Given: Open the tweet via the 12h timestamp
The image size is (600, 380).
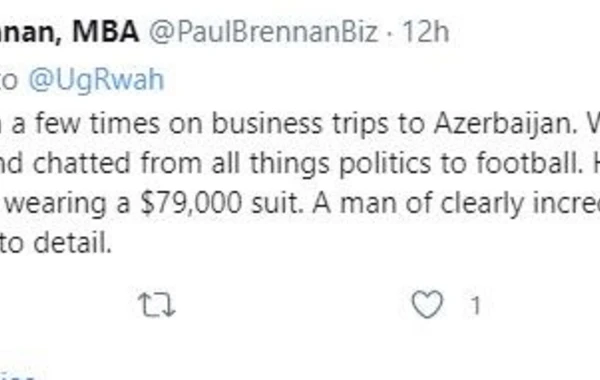Looking at the screenshot, I should tap(426, 31).
